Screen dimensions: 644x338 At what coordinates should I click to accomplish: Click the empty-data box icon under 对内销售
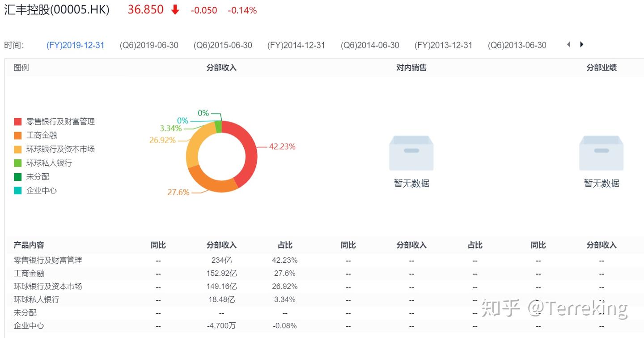click(411, 153)
